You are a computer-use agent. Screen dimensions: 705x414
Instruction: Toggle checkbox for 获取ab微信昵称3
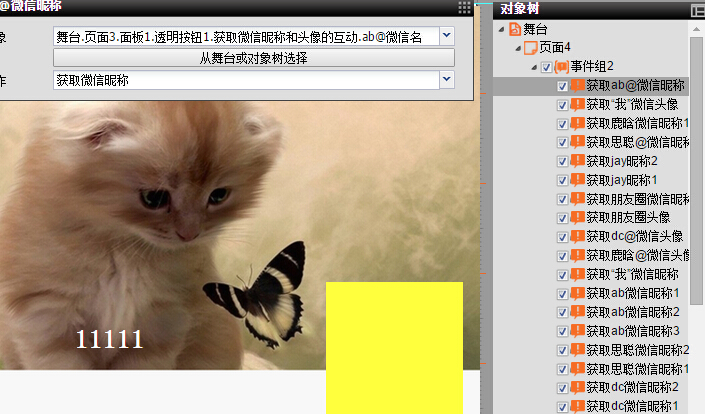coord(562,332)
